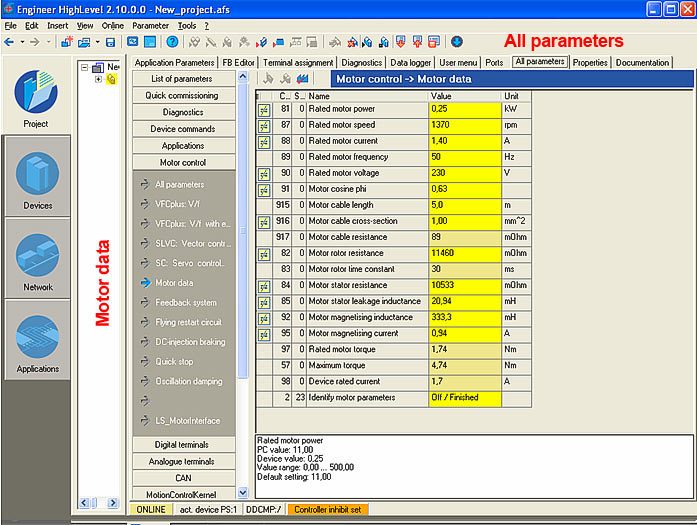Viewport: 697px width, 525px height.
Task: Expand the Quick commissioning section
Action: [x=183, y=95]
